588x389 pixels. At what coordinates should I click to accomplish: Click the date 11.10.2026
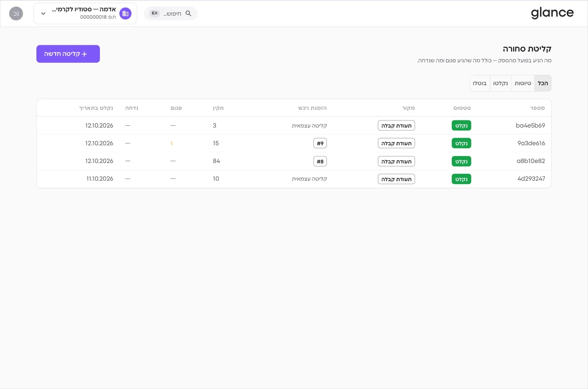click(x=100, y=179)
